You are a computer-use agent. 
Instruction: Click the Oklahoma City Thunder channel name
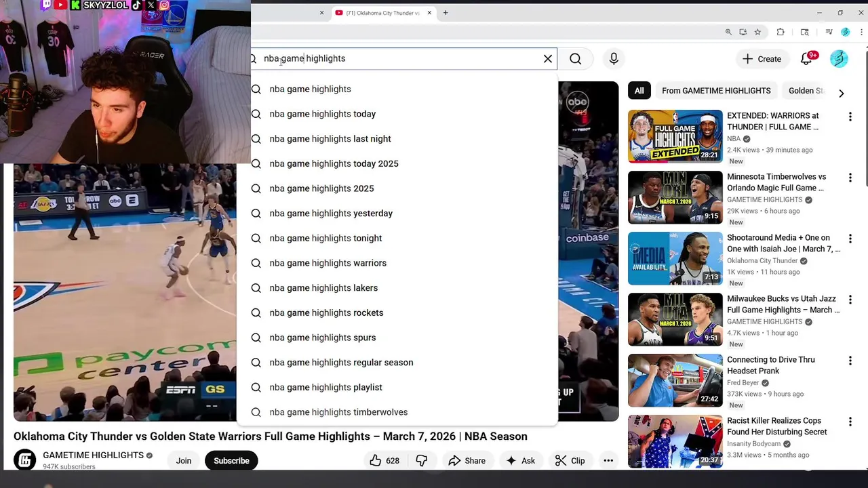click(762, 261)
